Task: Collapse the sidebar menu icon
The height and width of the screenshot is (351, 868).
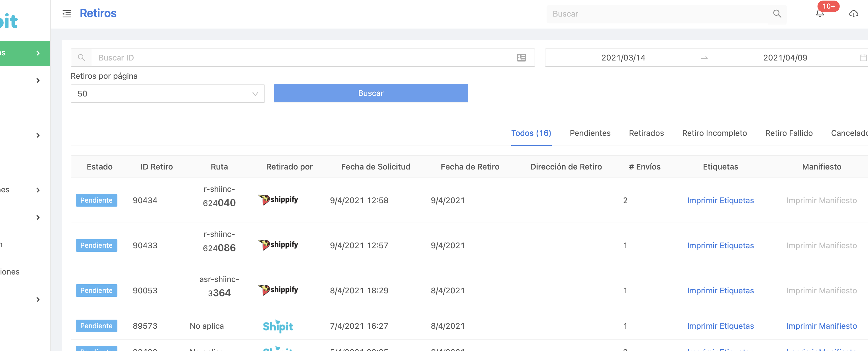Action: pyautogui.click(x=67, y=14)
